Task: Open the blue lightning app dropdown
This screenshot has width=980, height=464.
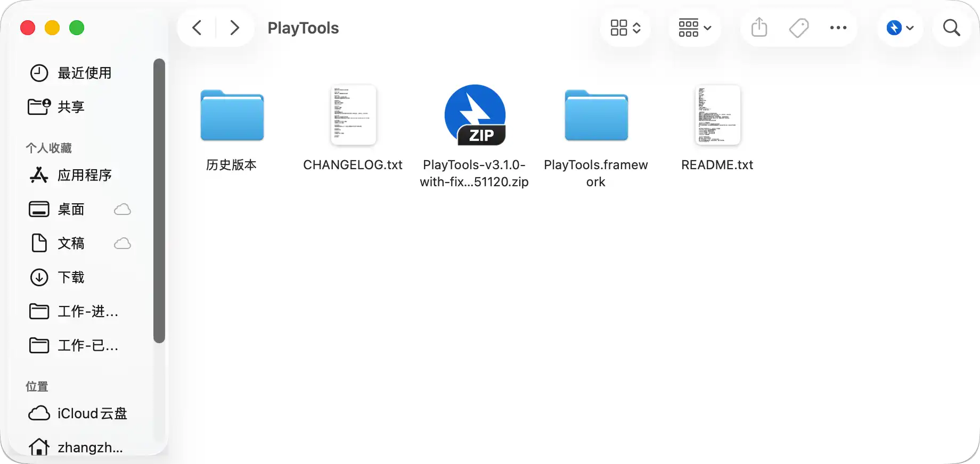Action: [x=900, y=28]
